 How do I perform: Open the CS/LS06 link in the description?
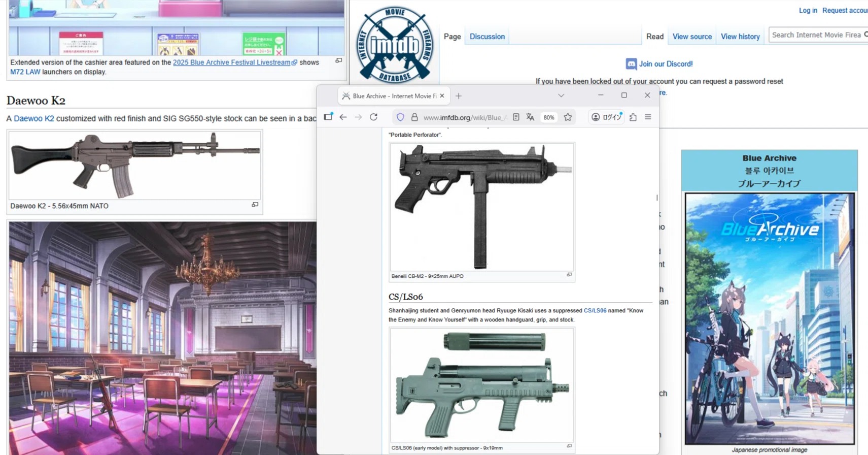[x=595, y=310]
